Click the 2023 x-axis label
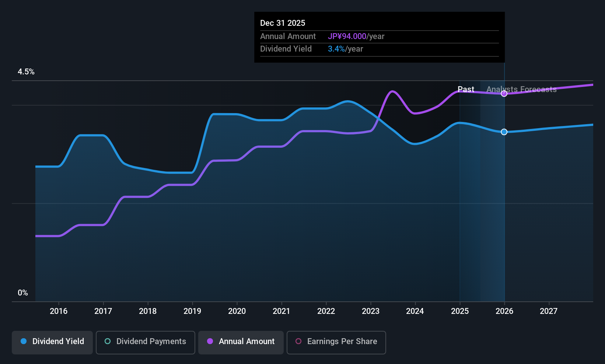This screenshot has width=605, height=364. click(371, 311)
